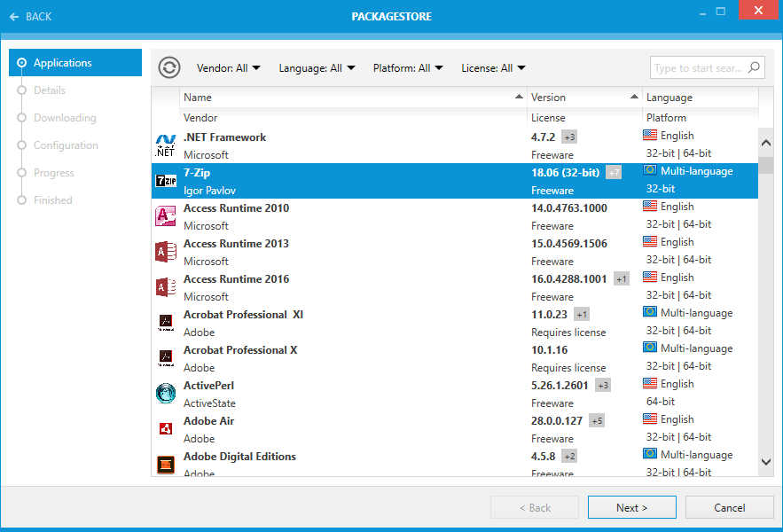Click the Acrobat Professional XI icon
The width and height of the screenshot is (783, 532).
click(x=166, y=323)
